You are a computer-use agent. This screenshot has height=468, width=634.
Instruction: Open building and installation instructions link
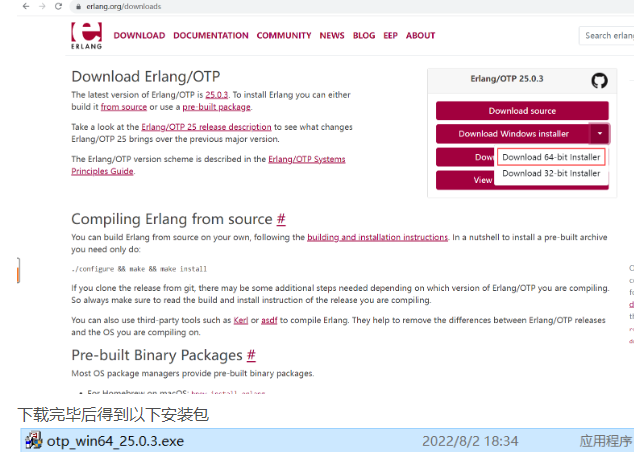[377, 237]
